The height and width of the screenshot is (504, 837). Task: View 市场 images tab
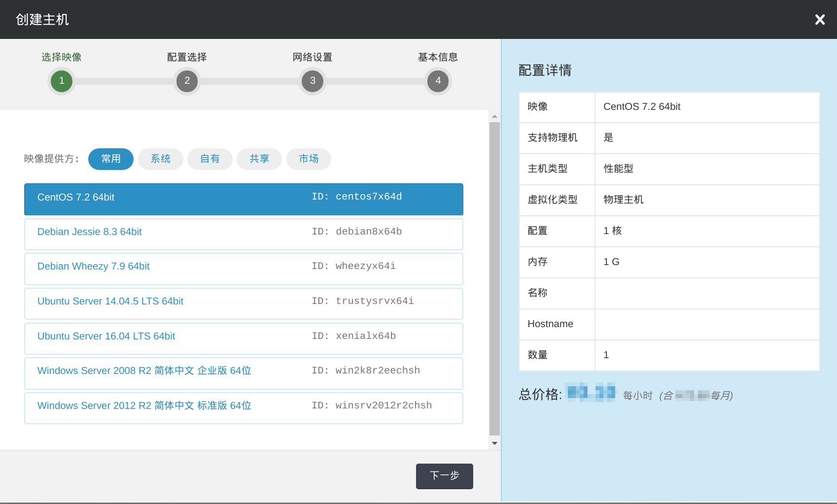[x=309, y=159]
